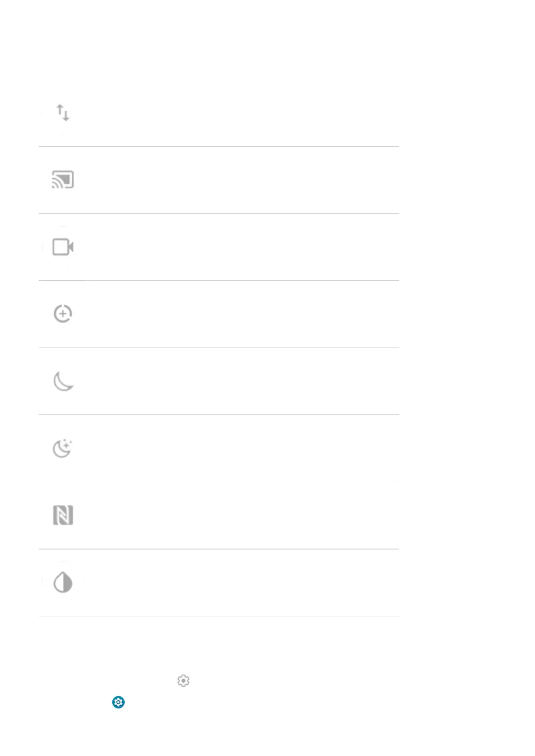Tap the NFC icon
Screen dimensions: 535x756
tap(63, 515)
